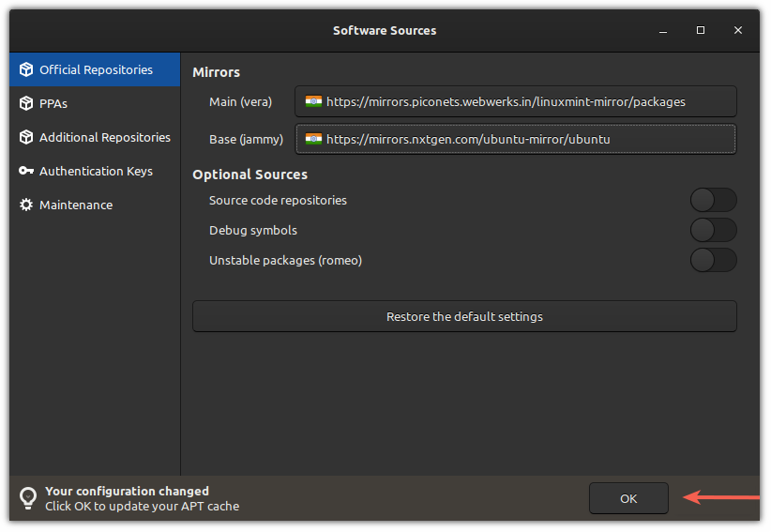Click the Authentication Keys key icon
Viewport: 771px width, 532px height.
coord(26,171)
